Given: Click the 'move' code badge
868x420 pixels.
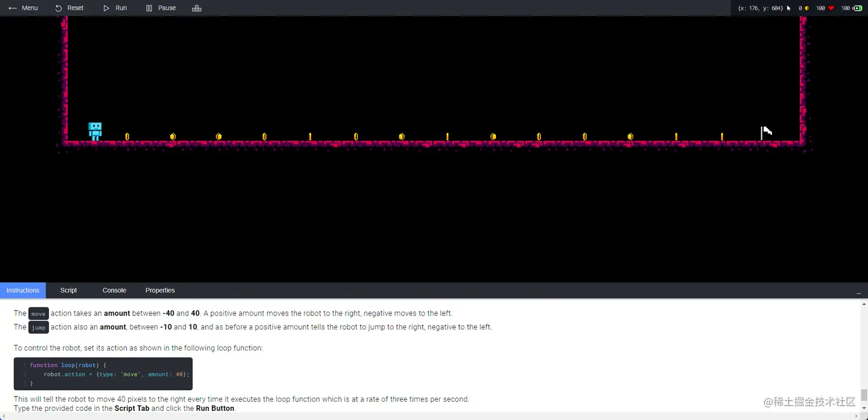Looking at the screenshot, I should [38, 314].
